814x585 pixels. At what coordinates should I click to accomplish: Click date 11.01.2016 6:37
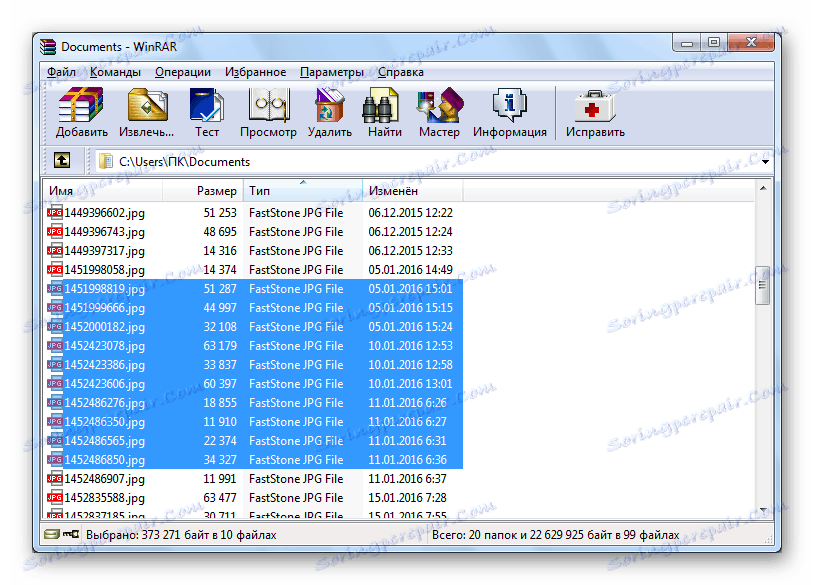click(x=407, y=479)
